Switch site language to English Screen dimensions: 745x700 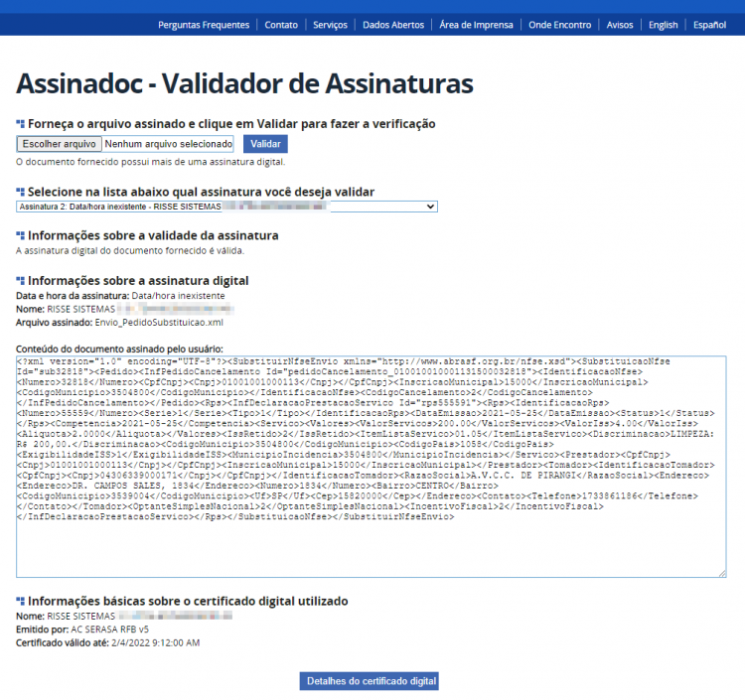click(x=664, y=25)
